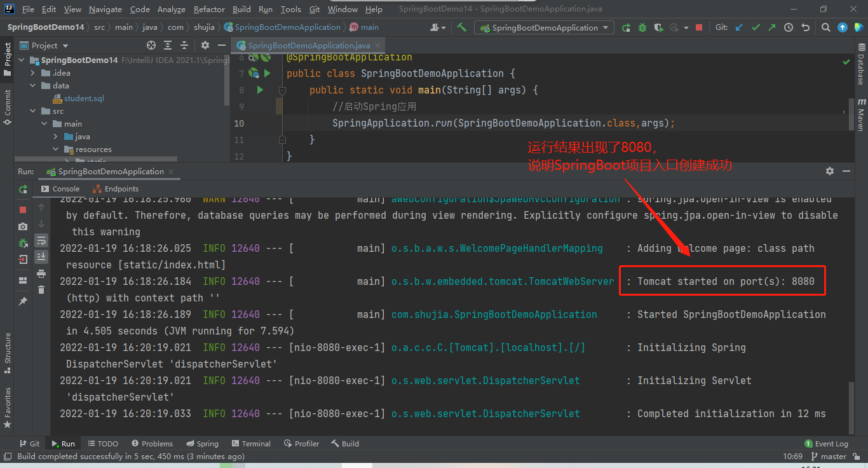The width and height of the screenshot is (868, 468).
Task: Open Project panel gear options
Action: 205,45
